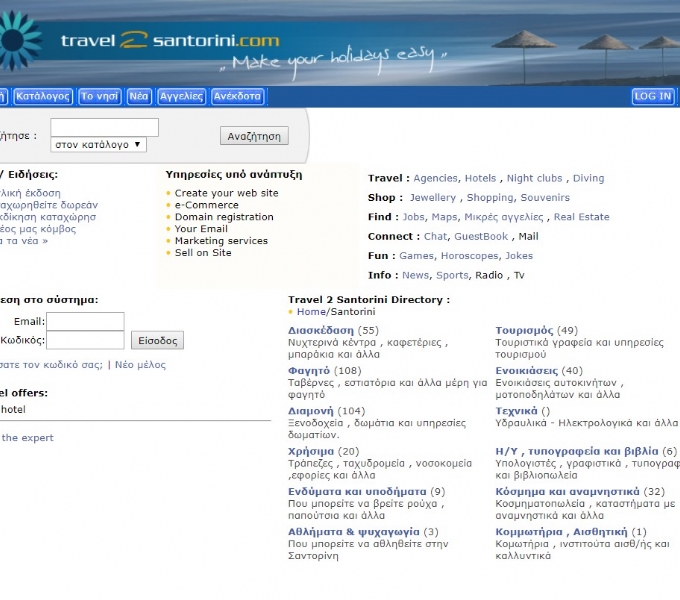The image size is (680, 600).
Task: Open the Jokes link
Action: 519,256
